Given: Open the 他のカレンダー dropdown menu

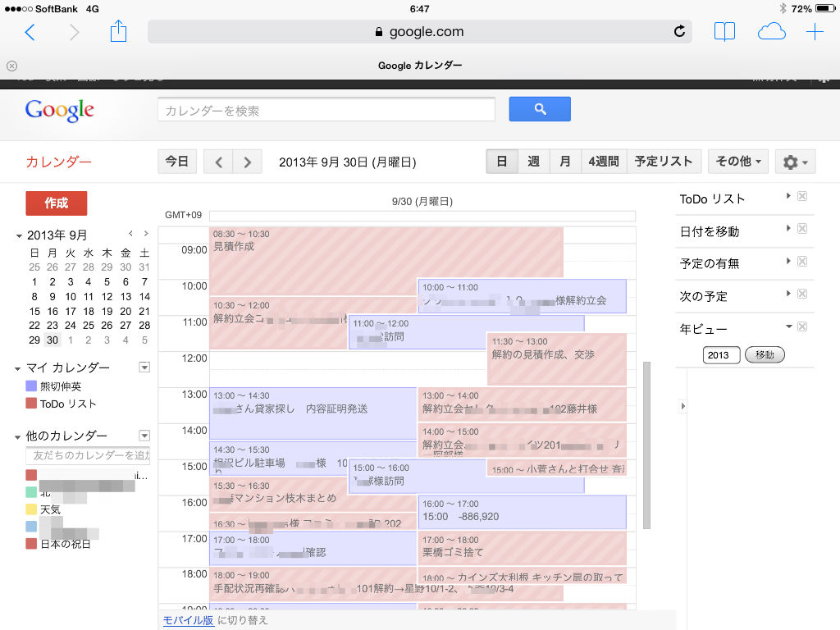Looking at the screenshot, I should (x=144, y=436).
